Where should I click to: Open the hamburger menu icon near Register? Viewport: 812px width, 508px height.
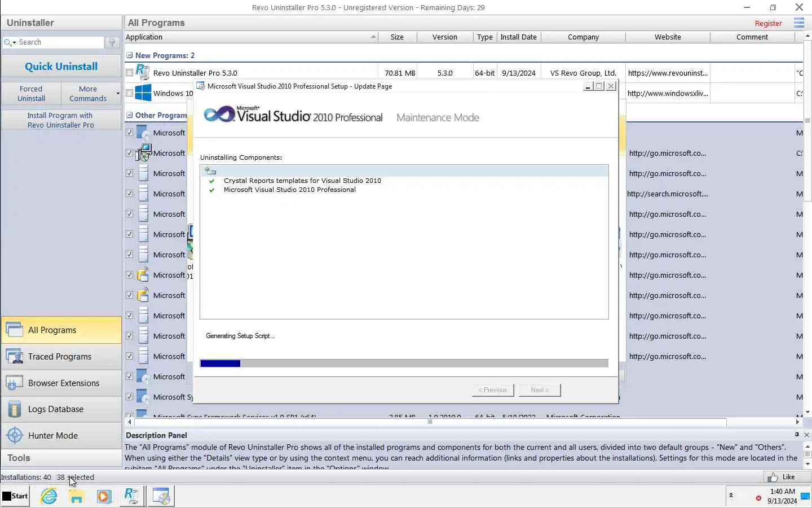tap(798, 23)
